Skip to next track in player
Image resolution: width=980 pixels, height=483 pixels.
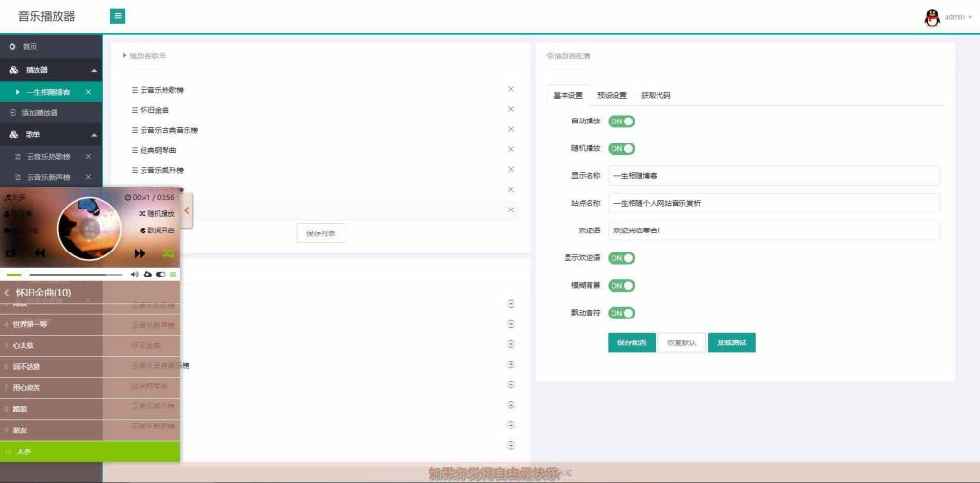click(x=140, y=253)
